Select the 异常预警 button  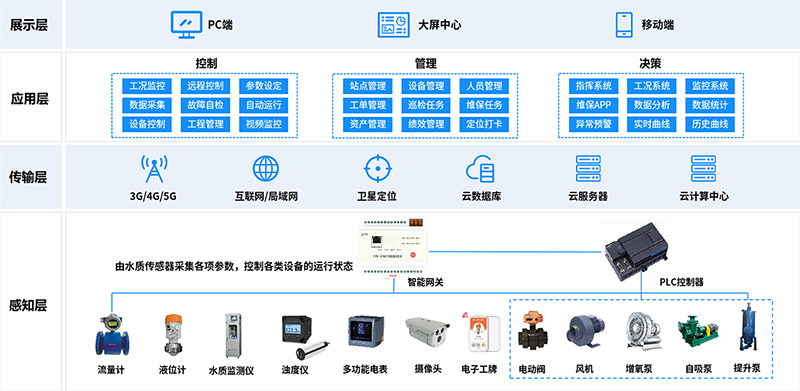[x=593, y=124]
